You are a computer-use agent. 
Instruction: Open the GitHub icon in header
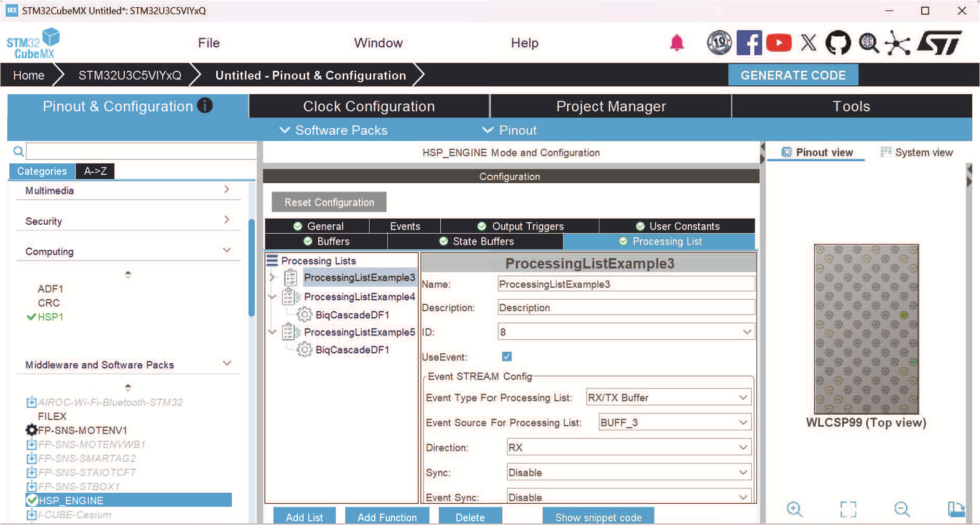coord(838,43)
